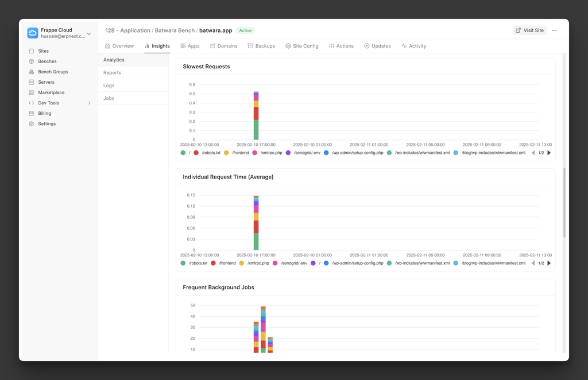Switch to the Site Config tab
Image resolution: width=588 pixels, height=380 pixels.
point(301,46)
